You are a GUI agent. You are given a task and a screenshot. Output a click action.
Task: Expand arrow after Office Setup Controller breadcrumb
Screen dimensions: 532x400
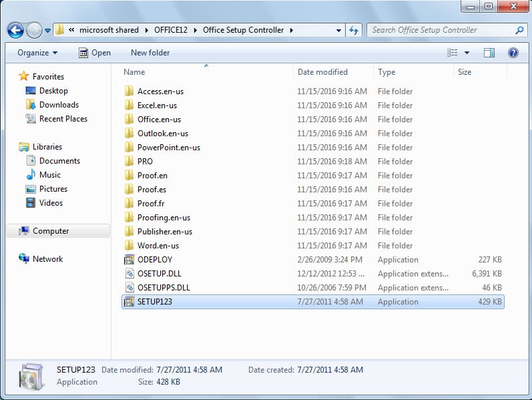point(292,30)
